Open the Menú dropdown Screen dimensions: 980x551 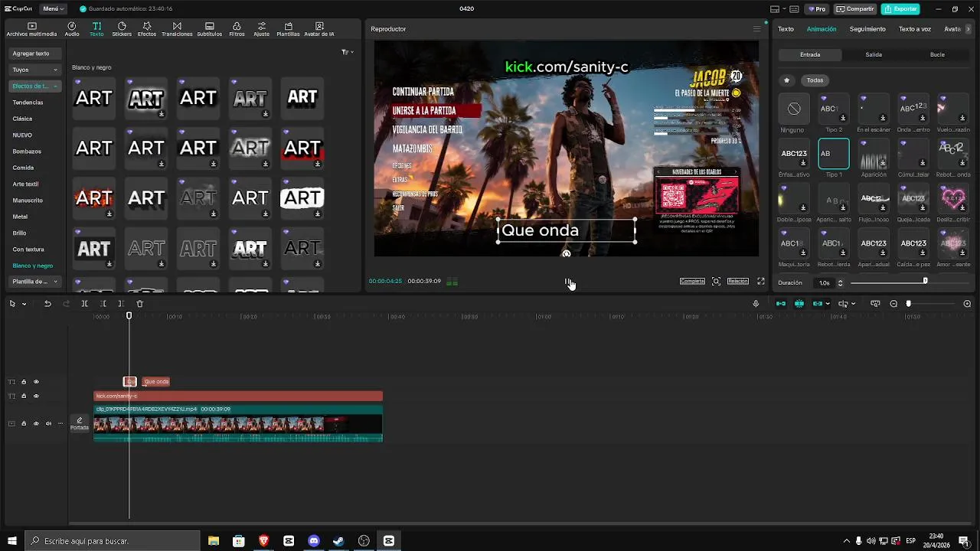(52, 9)
